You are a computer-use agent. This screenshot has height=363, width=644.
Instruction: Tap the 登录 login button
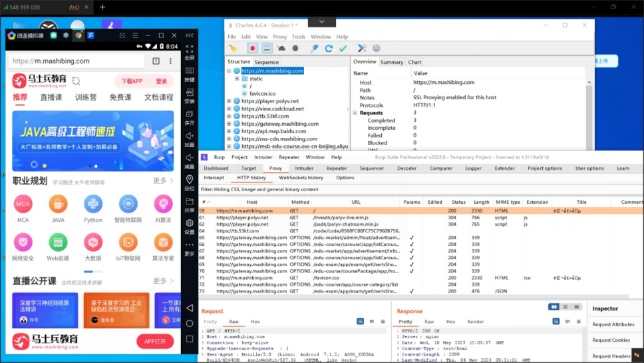(162, 81)
